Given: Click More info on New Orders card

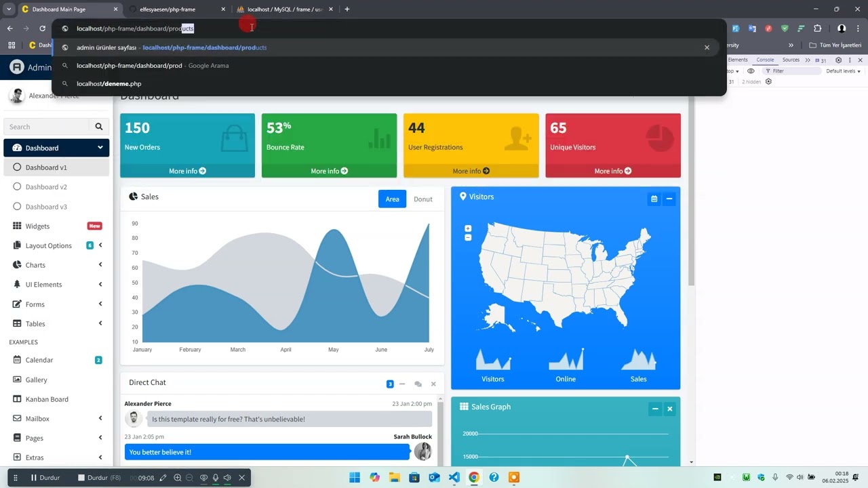Looking at the screenshot, I should coord(188,171).
